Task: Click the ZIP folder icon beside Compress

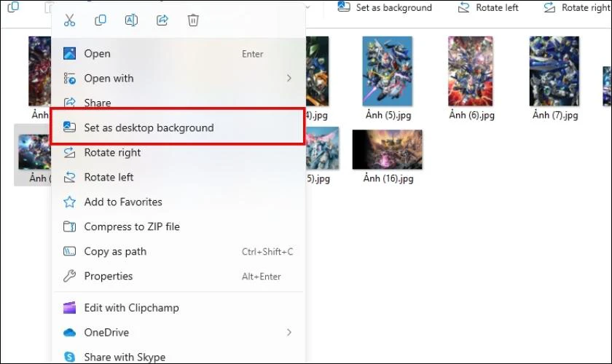Action: (x=69, y=226)
